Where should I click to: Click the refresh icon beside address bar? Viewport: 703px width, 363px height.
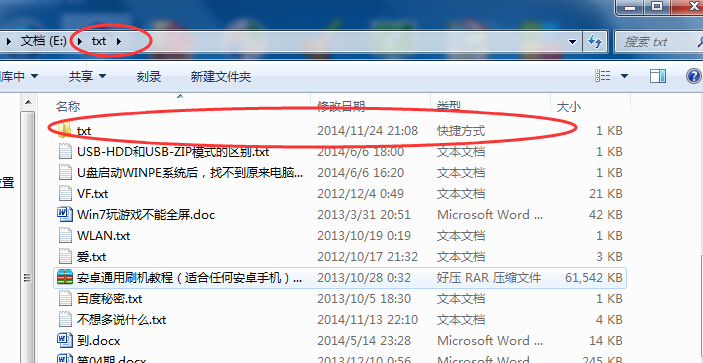coord(595,42)
